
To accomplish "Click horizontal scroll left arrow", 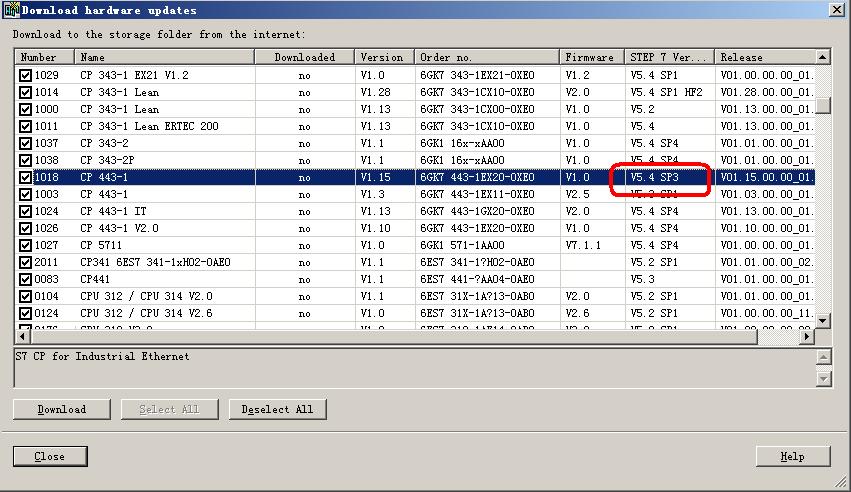I will pos(22,336).
